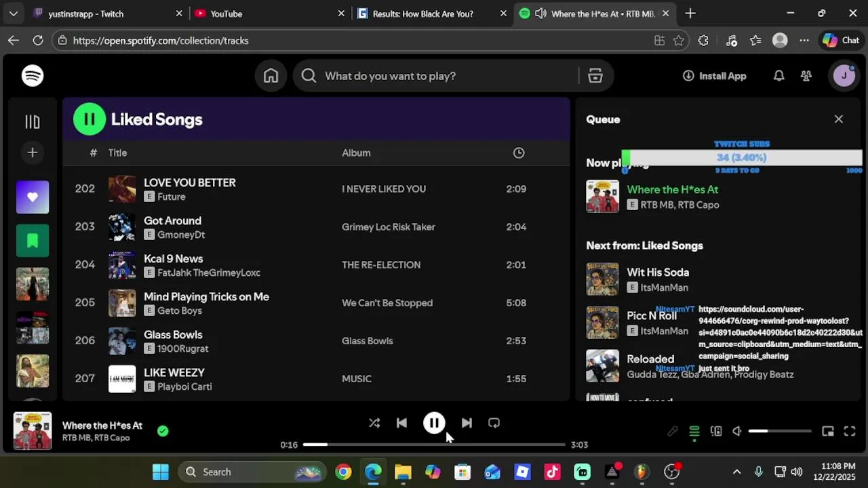Favorite this page with the star icon
This screenshot has width=868, height=488.
(x=679, y=41)
